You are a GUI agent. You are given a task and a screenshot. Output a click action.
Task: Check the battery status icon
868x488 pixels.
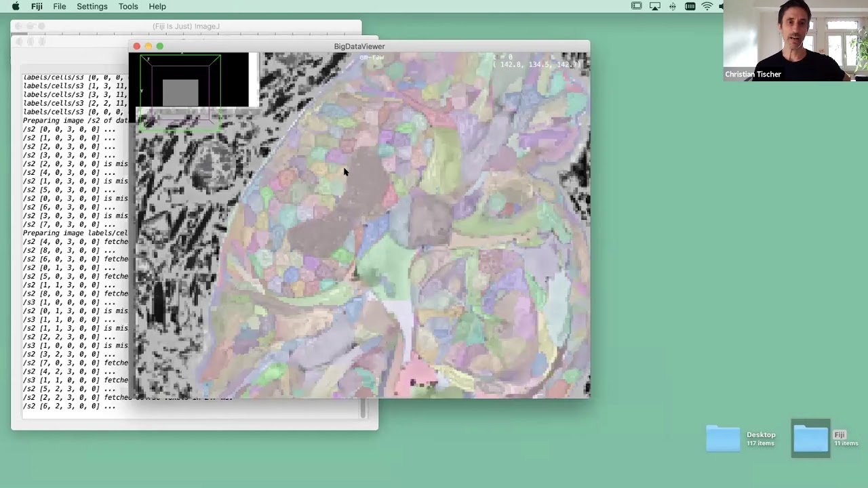coord(690,6)
